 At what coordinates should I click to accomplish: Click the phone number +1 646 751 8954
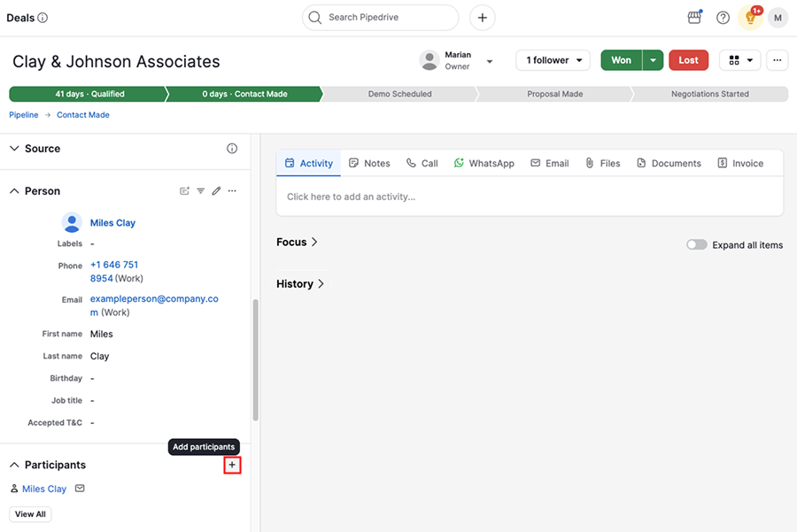(x=114, y=272)
